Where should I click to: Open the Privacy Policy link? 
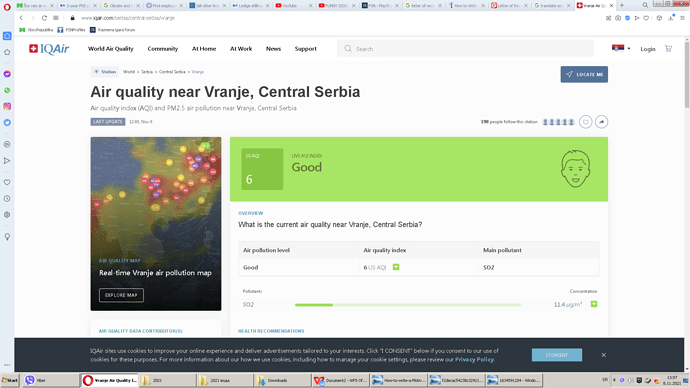click(474, 359)
